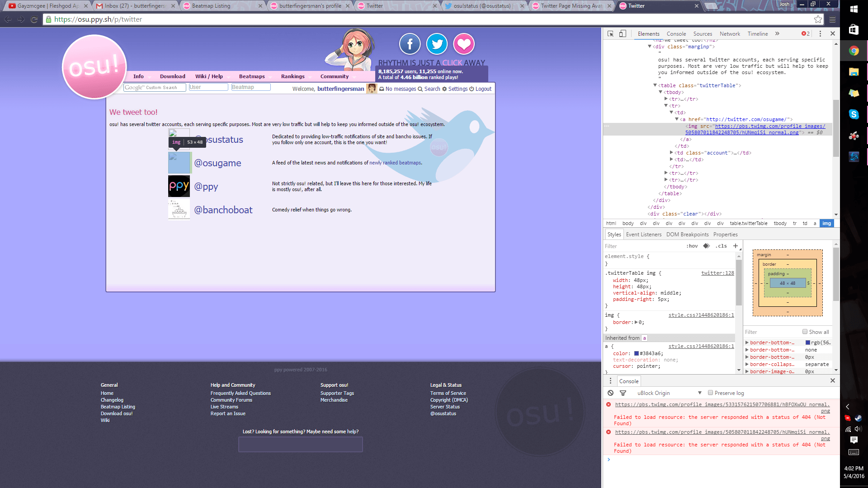Click the toggle color format diamond icon in Styles
The width and height of the screenshot is (868, 488).
coord(707,246)
